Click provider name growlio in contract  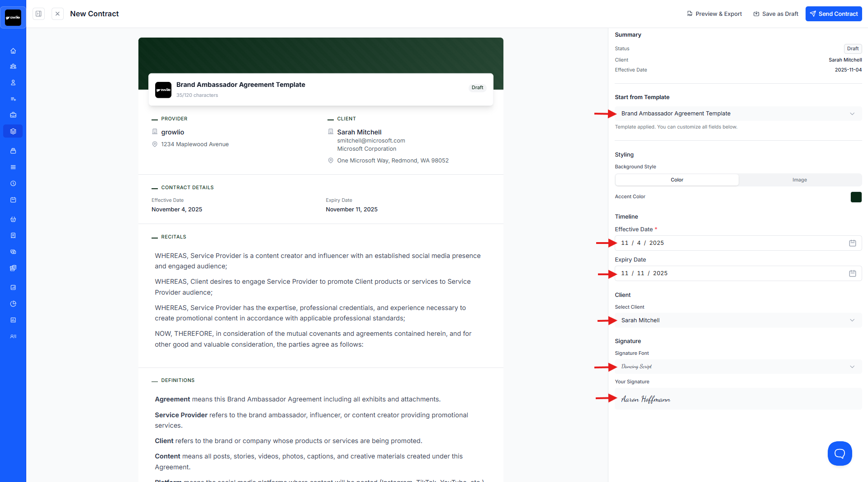172,132
